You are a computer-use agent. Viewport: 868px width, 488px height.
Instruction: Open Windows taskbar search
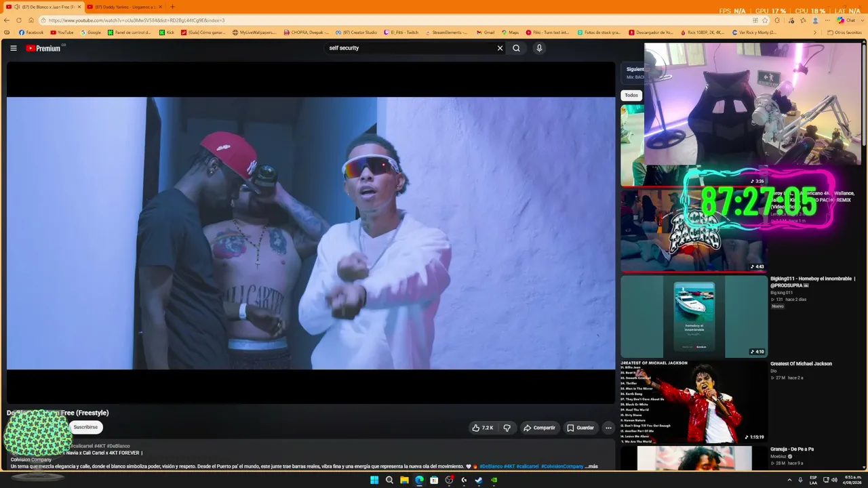389,480
